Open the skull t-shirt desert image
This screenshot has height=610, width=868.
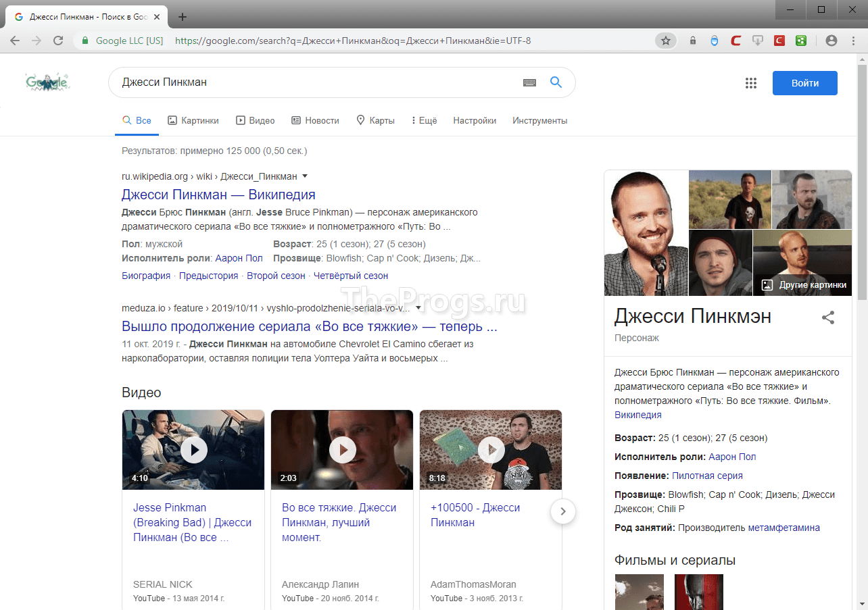pos(730,199)
